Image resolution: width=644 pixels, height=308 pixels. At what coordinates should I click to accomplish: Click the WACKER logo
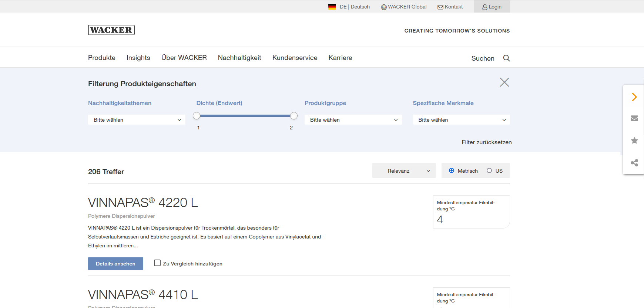tap(111, 30)
